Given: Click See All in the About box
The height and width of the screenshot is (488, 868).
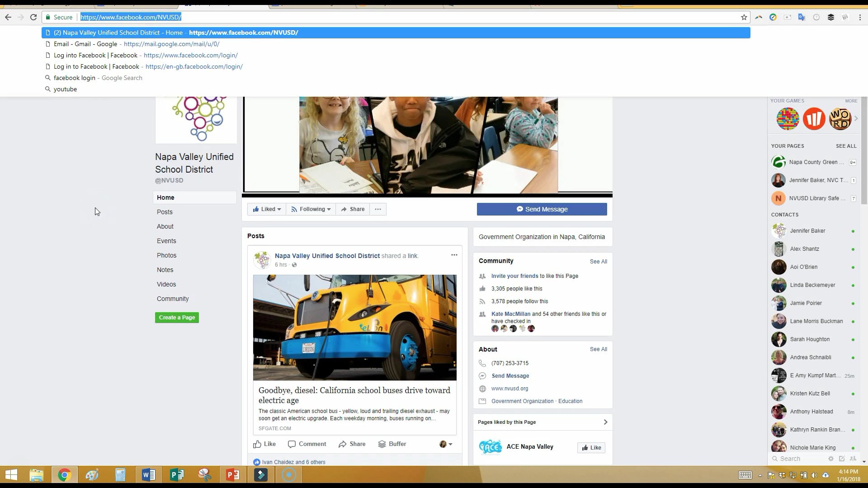Looking at the screenshot, I should (x=598, y=349).
